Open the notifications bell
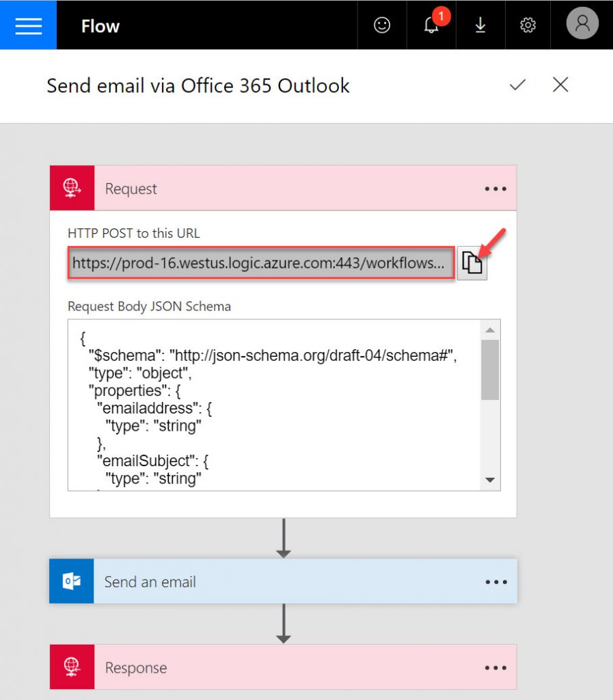 431,25
